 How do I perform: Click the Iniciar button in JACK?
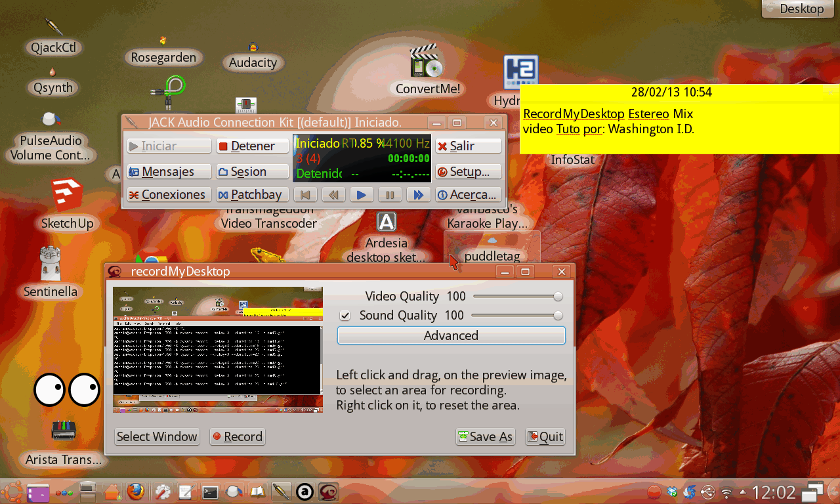tap(169, 146)
